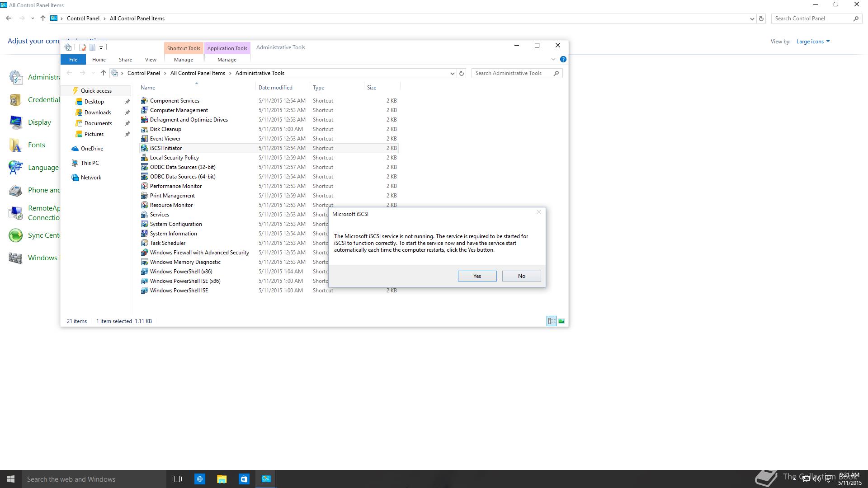The height and width of the screenshot is (488, 868).
Task: Click the Computer Management icon
Action: [x=144, y=110]
